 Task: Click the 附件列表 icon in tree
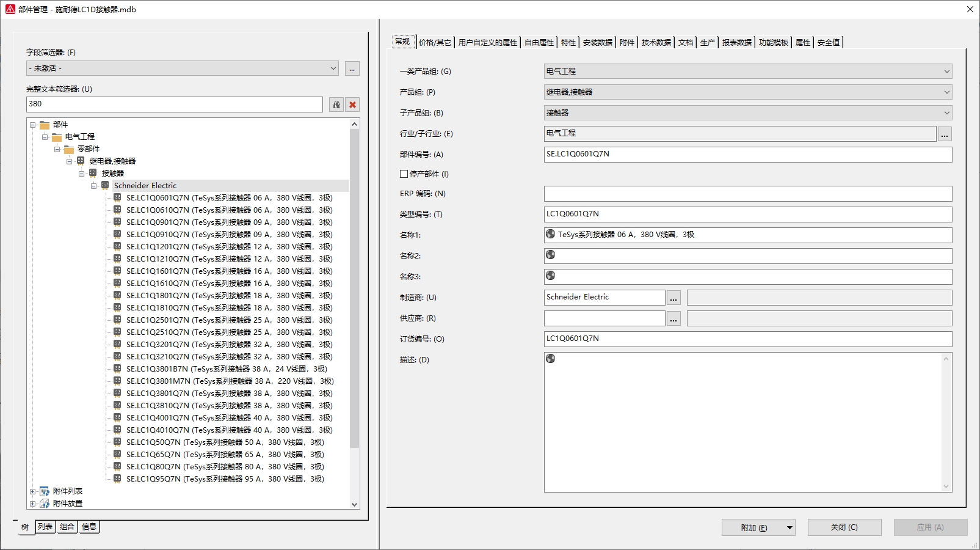coord(45,491)
